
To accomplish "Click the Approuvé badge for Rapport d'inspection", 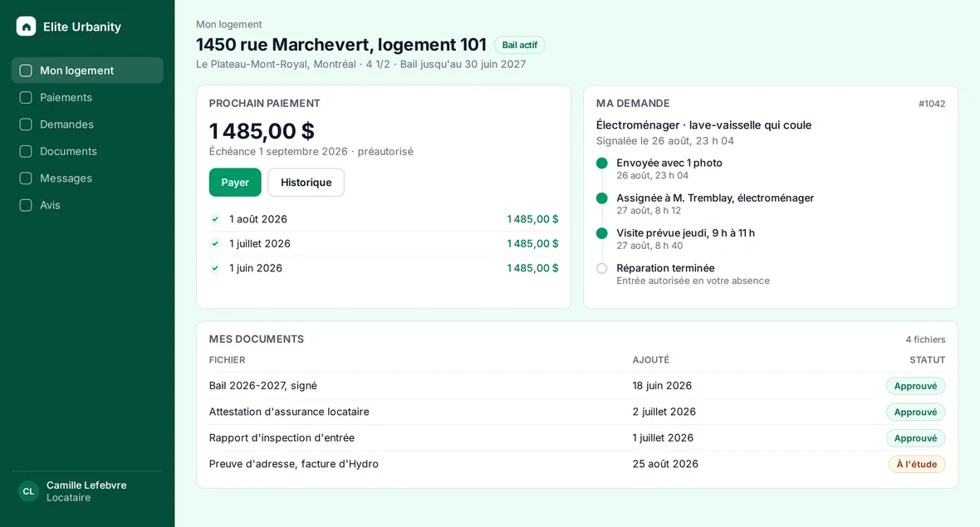I will tap(915, 438).
